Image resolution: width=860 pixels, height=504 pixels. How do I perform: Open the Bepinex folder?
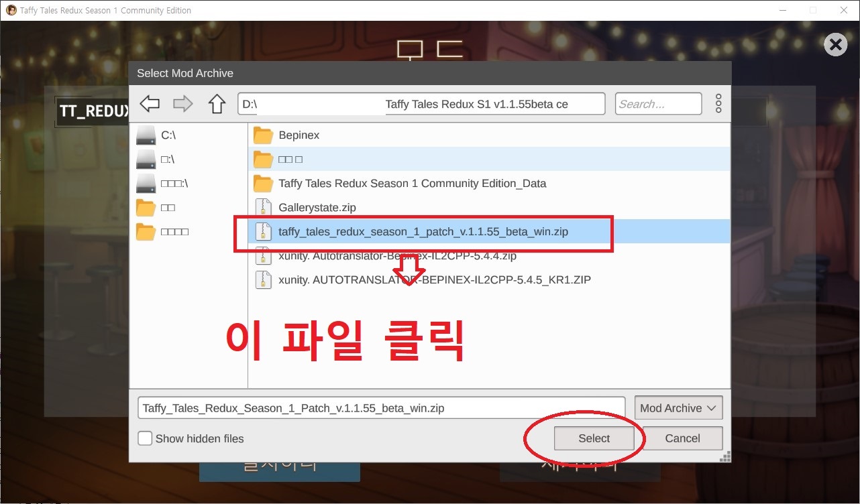point(299,135)
